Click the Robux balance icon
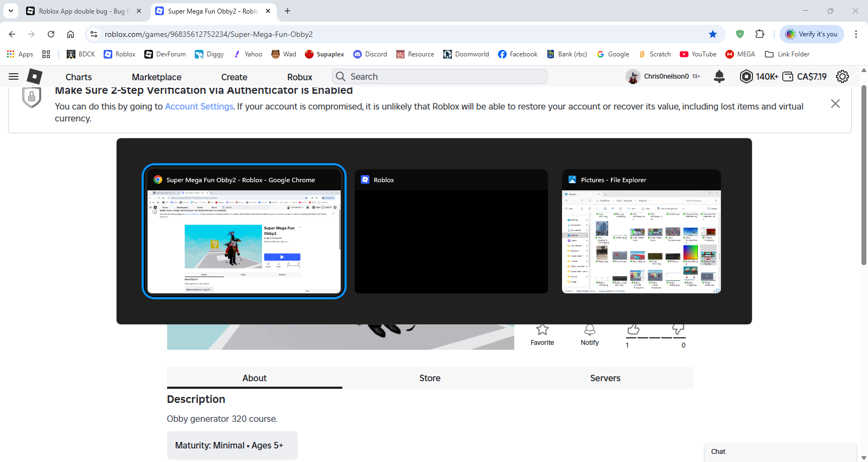The height and width of the screenshot is (462, 868). [x=746, y=76]
